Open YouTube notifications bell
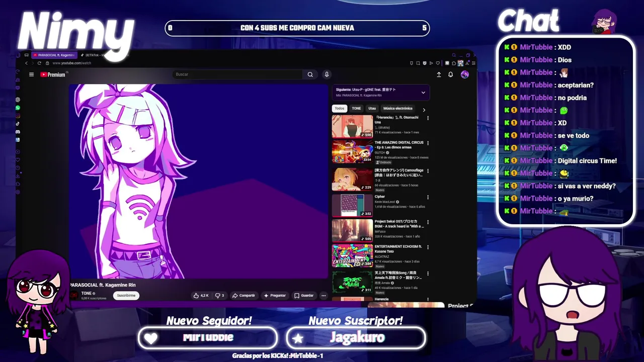Viewport: 644px width, 362px height. 450,74
